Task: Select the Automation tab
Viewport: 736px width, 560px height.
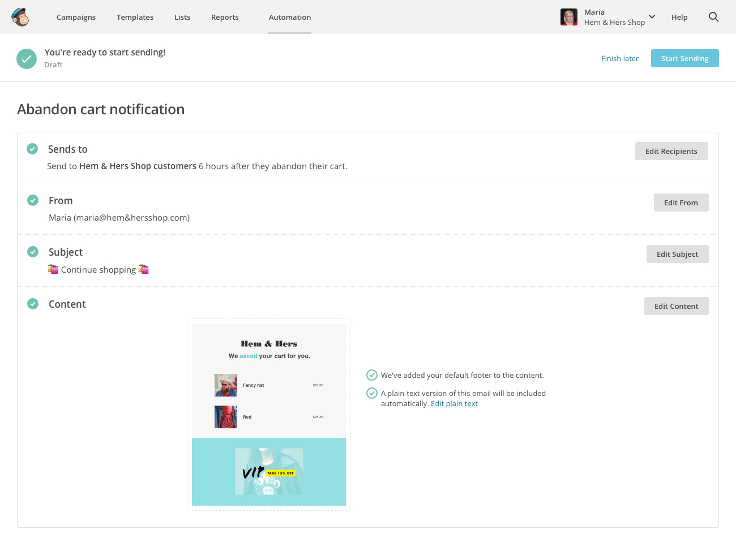Action: [290, 18]
